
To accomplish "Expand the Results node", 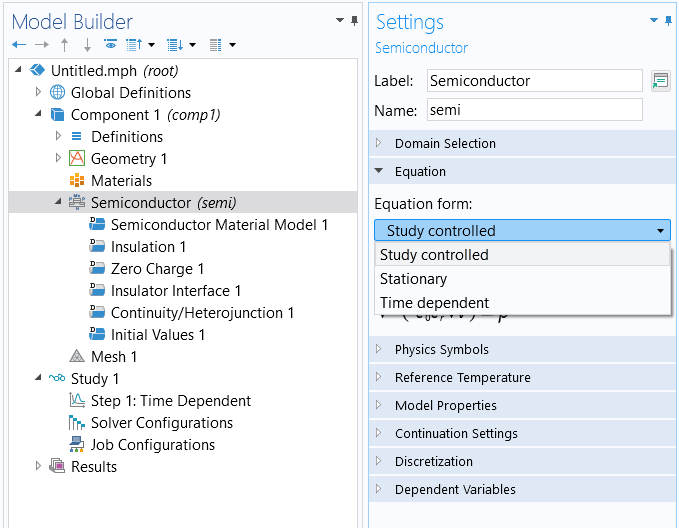I will (38, 466).
